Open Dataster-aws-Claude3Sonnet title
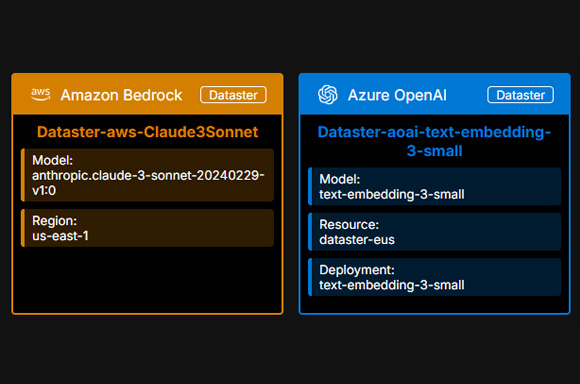This screenshot has height=384, width=580. coord(148,132)
